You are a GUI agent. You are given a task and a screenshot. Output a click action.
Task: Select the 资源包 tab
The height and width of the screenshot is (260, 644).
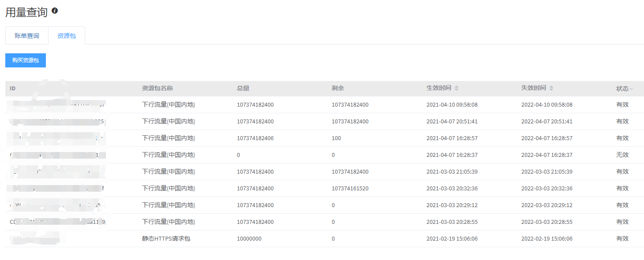point(67,36)
